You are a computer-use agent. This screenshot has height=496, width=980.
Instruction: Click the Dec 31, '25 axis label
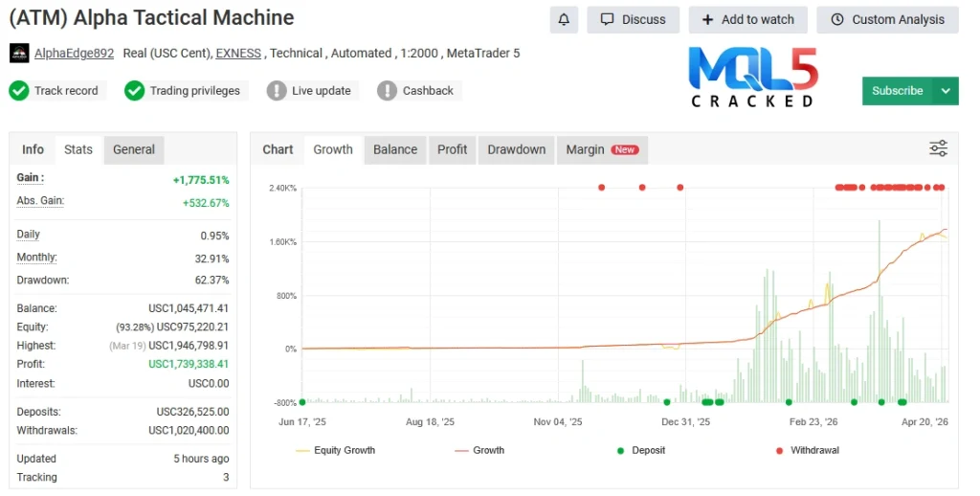click(685, 422)
